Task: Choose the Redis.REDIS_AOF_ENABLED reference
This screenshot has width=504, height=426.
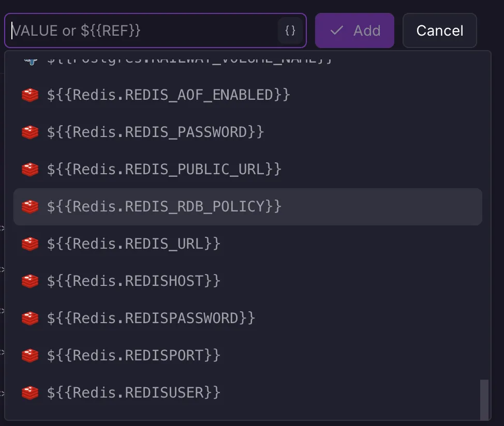Action: pos(168,95)
